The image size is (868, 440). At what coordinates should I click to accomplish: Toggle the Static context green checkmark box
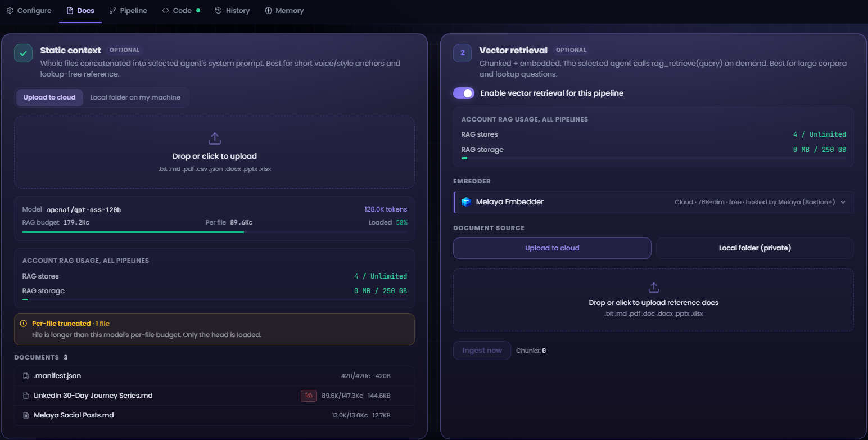pyautogui.click(x=23, y=53)
